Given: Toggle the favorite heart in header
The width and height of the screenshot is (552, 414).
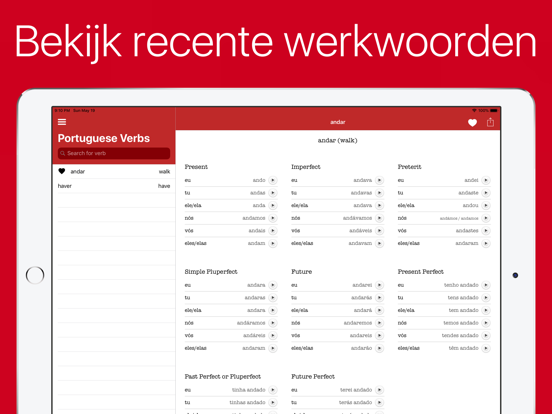Looking at the screenshot, I should (x=472, y=123).
